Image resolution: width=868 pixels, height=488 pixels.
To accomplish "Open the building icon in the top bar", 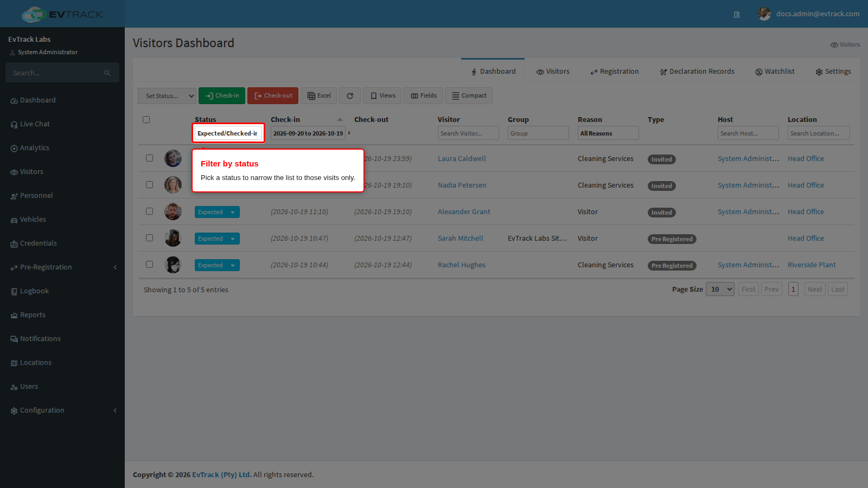I will pos(737,15).
